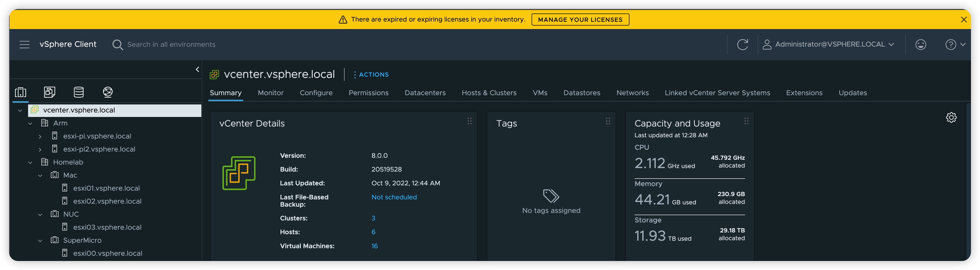Click the Search in all environments field
This screenshot has width=980, height=270.
pyautogui.click(x=171, y=44)
